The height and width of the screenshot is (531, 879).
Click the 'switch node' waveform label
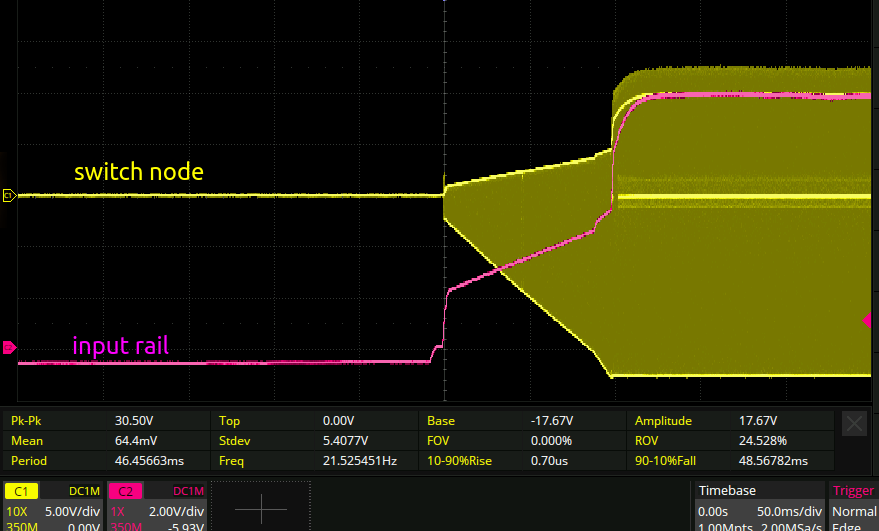pyautogui.click(x=138, y=172)
